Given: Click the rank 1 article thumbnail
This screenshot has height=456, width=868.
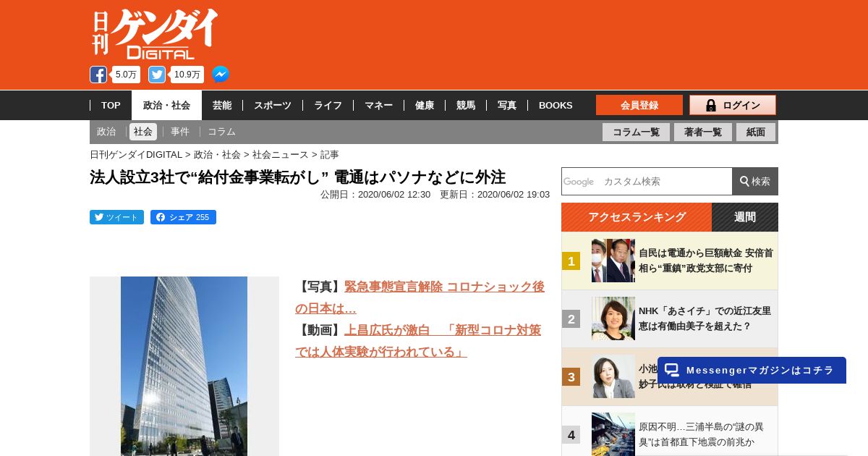Looking at the screenshot, I should (x=613, y=261).
